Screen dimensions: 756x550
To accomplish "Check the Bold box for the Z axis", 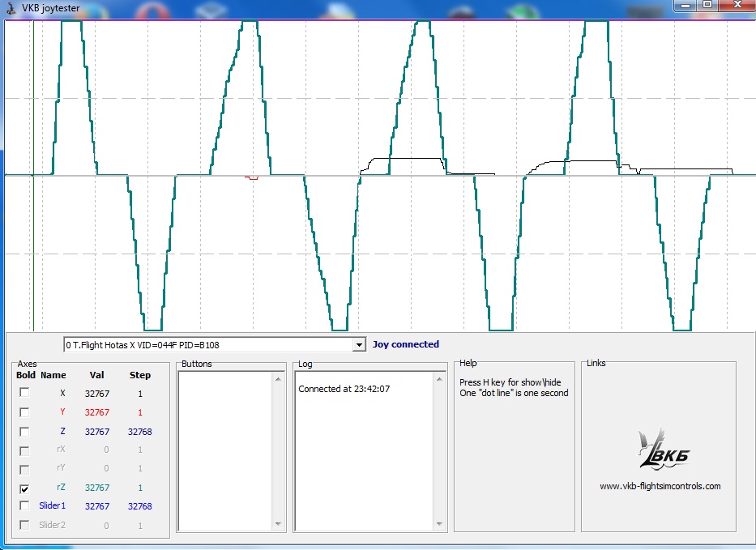I will [x=24, y=432].
